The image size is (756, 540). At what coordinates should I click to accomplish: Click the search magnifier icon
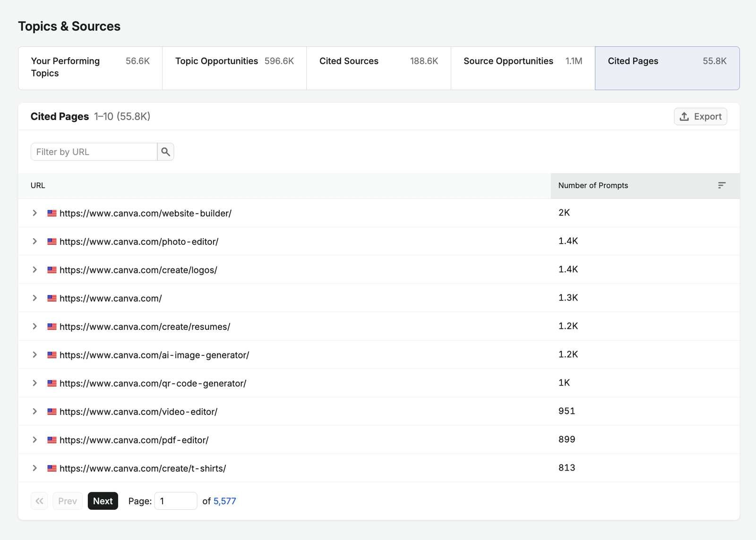click(x=165, y=152)
